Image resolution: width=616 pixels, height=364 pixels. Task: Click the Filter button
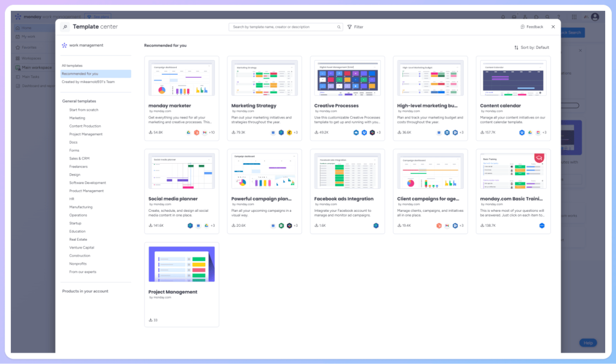pos(356,27)
